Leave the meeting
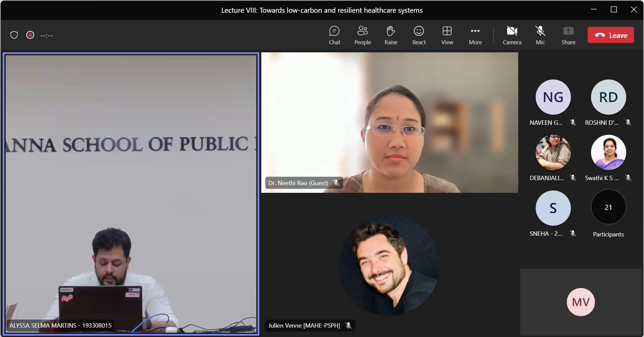Viewport: 644px width, 337px height. (610, 35)
